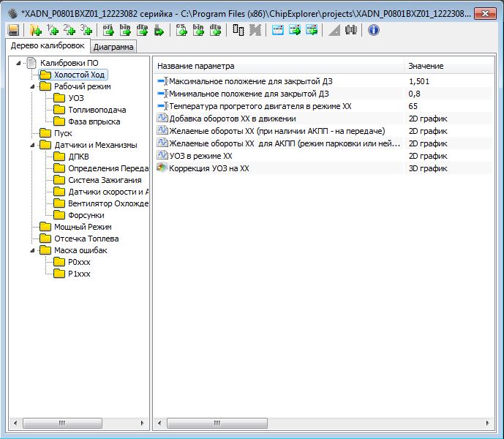Switch to the Диаграмма tab
The height and width of the screenshot is (439, 504).
pos(113,47)
